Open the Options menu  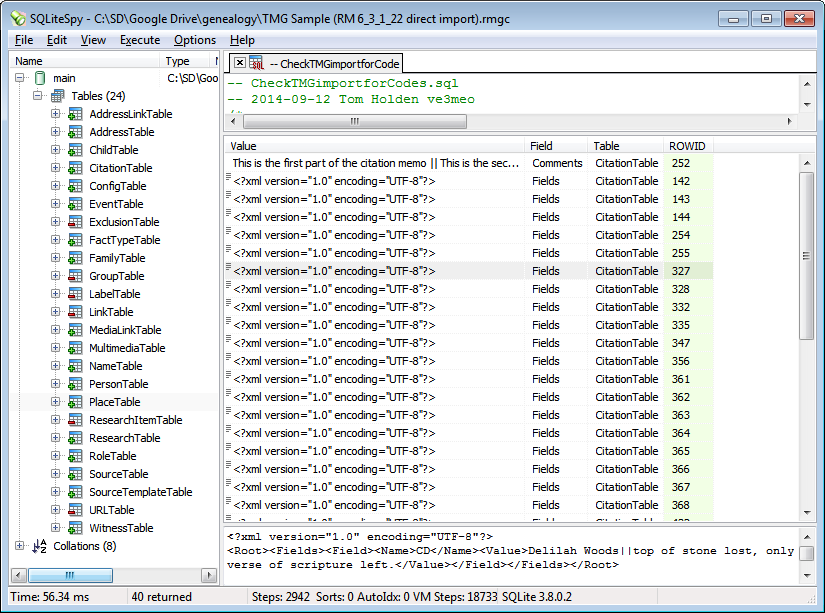coord(195,40)
